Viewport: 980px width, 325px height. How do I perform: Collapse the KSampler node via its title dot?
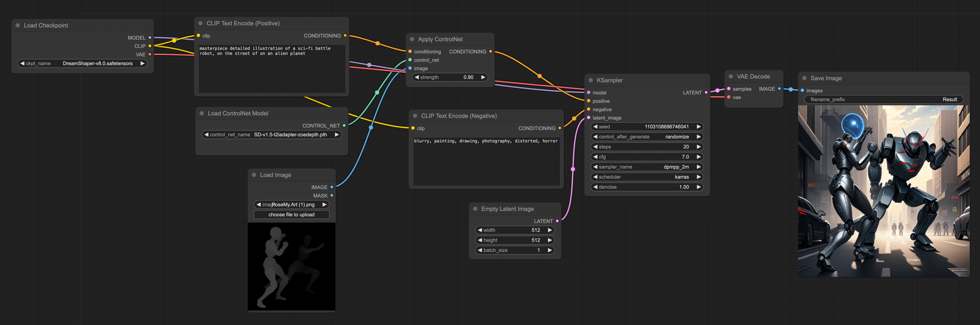click(590, 80)
